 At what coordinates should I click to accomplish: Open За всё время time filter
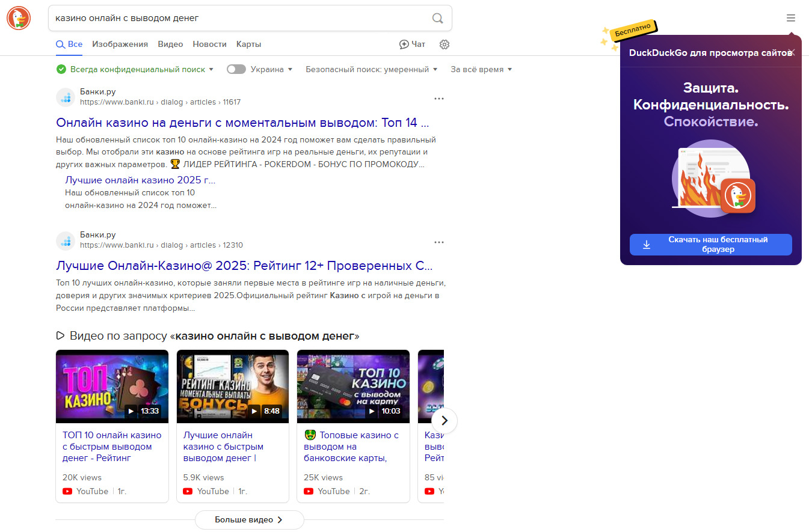point(481,69)
